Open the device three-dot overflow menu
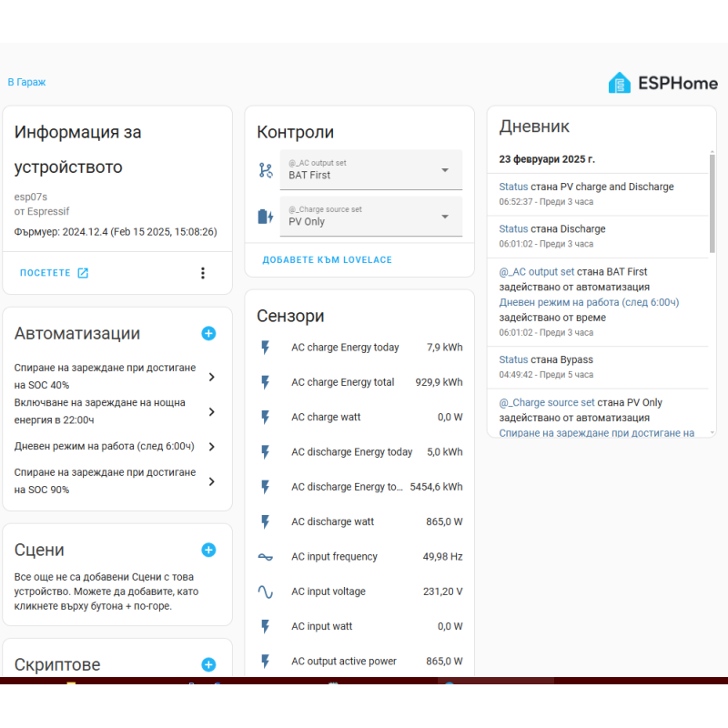Screen dimensions: 728x728 pos(202,273)
